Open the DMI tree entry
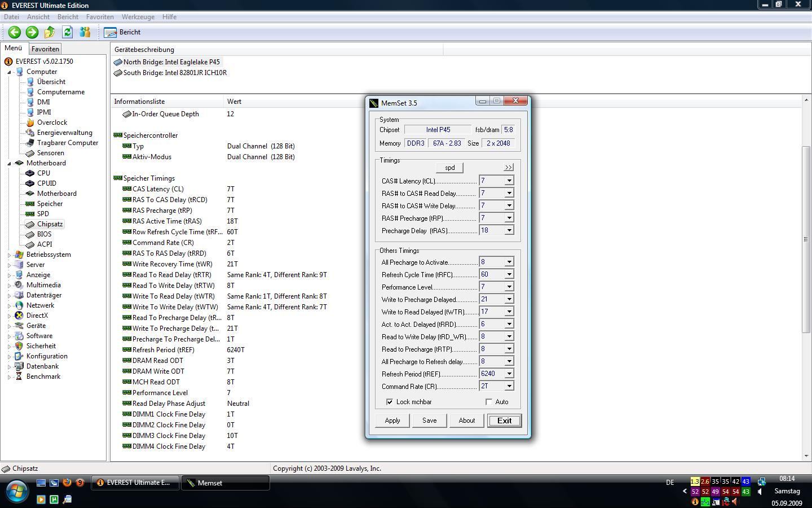812x508 pixels. (x=43, y=102)
